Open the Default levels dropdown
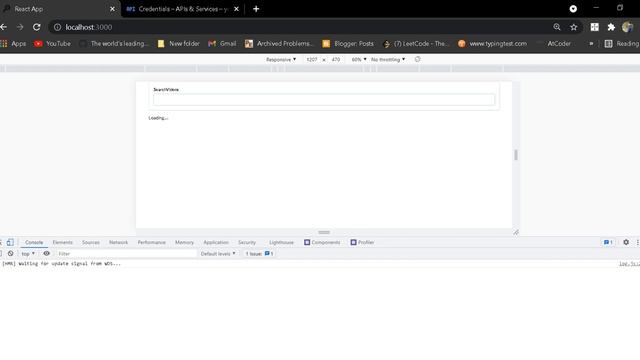 (218, 253)
